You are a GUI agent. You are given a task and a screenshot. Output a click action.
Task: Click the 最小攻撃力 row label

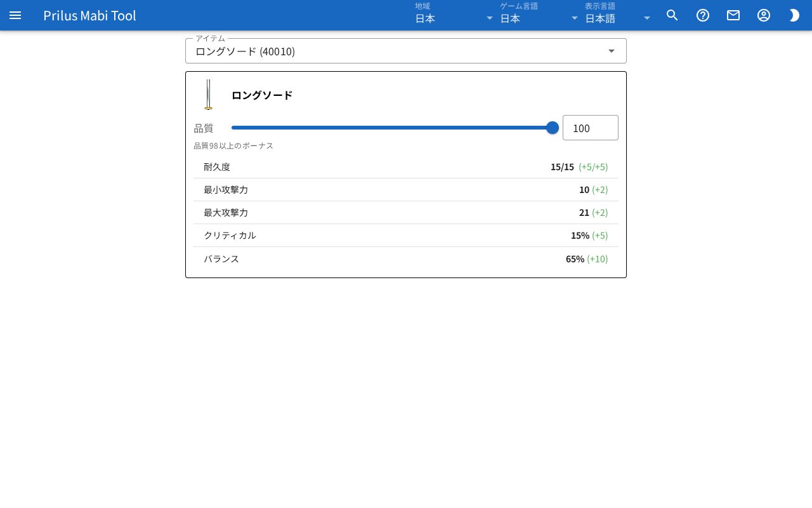226,190
